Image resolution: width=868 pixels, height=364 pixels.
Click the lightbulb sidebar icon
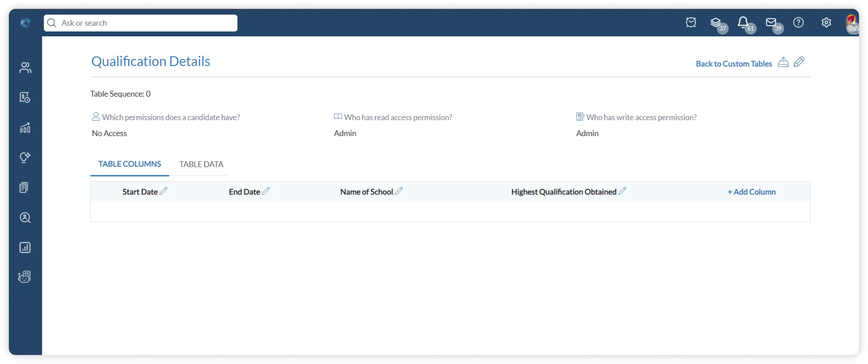(x=25, y=157)
